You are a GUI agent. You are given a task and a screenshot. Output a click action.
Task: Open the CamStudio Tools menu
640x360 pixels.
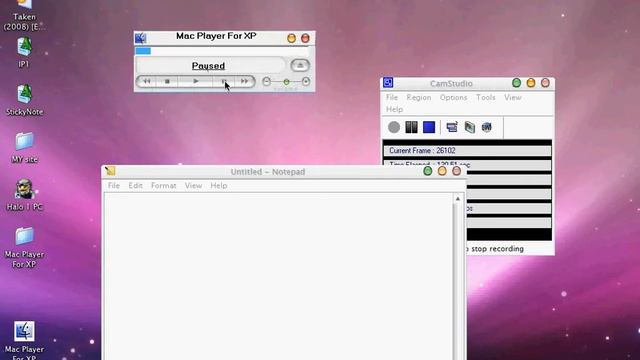click(486, 98)
